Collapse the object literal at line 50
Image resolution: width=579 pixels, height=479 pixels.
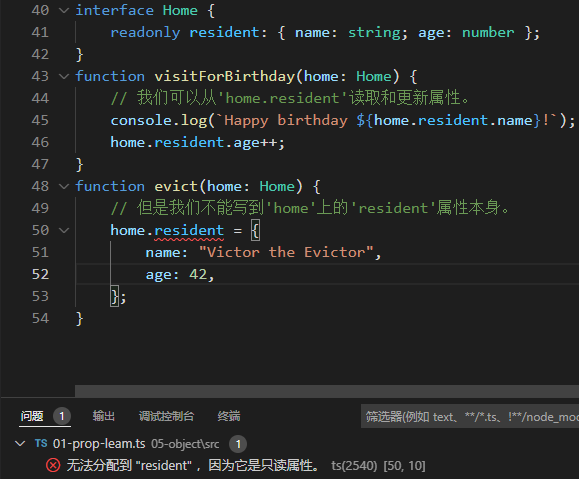click(x=64, y=231)
